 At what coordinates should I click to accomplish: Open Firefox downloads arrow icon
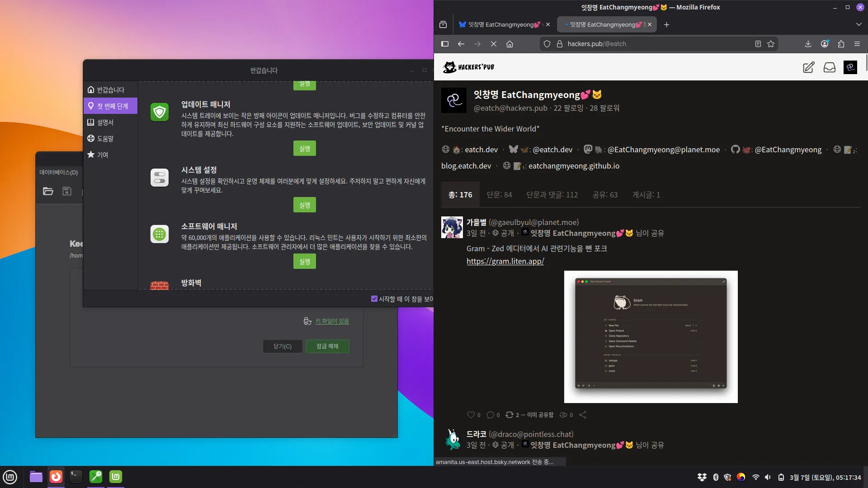tap(808, 44)
